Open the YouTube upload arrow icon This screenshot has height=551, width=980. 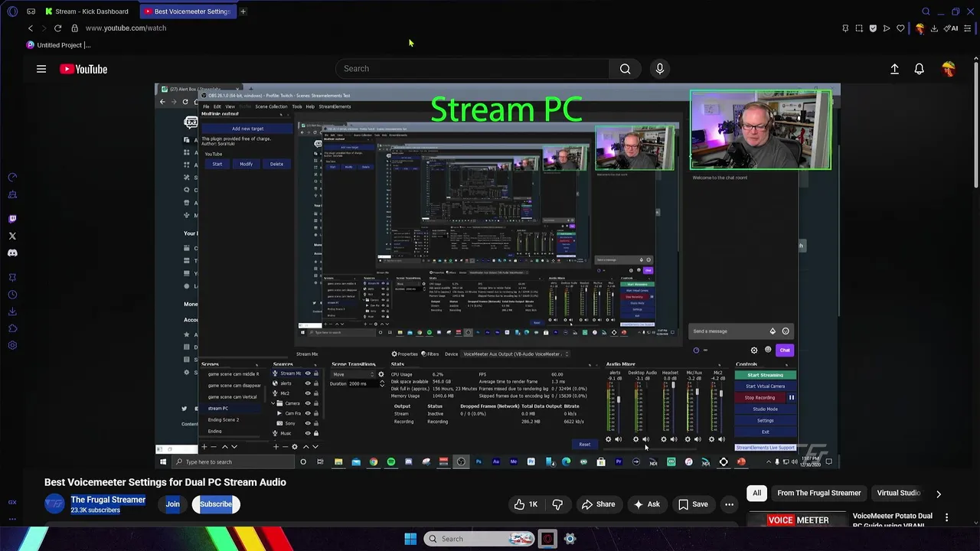pos(894,69)
